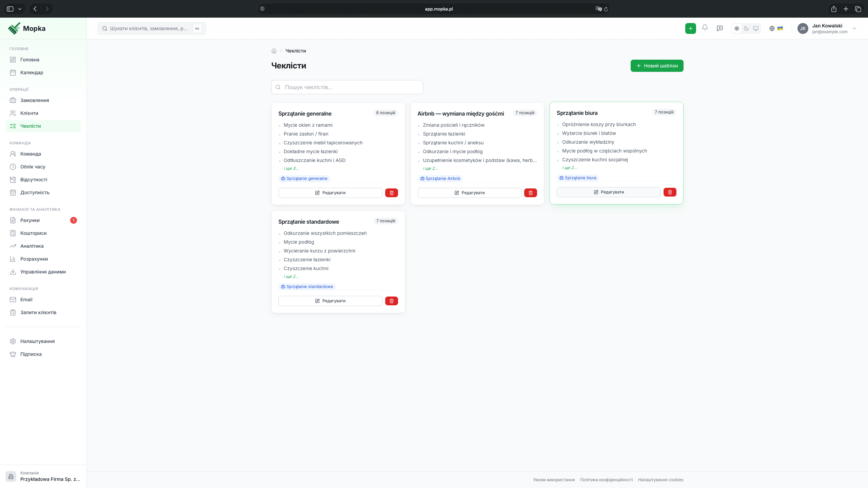Click the home breadcrumb icon
The height and width of the screenshot is (488, 868).
274,51
